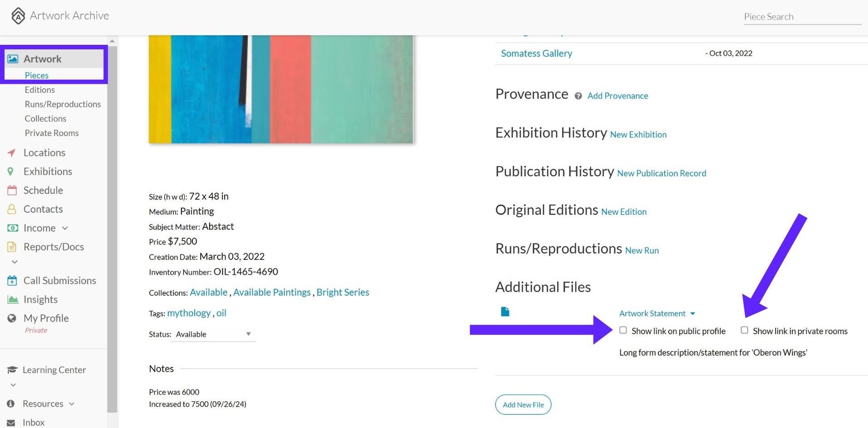Expand the Resources sidebar chevron
The width and height of the screenshot is (868, 428).
[72, 404]
